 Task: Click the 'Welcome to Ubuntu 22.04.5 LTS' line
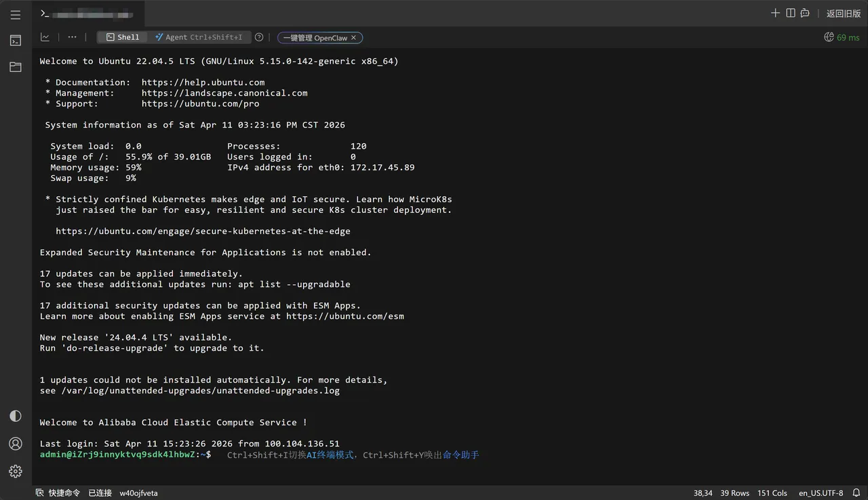219,61
